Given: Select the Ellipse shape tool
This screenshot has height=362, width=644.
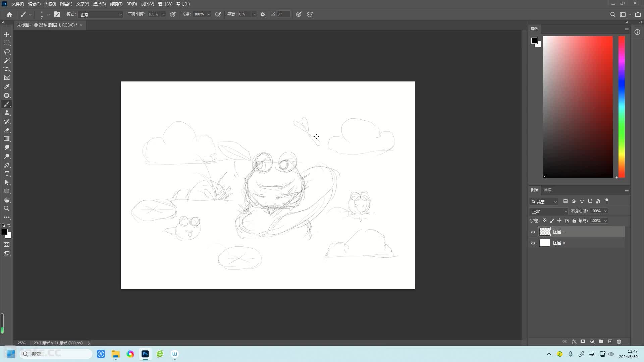Looking at the screenshot, I should (7, 191).
